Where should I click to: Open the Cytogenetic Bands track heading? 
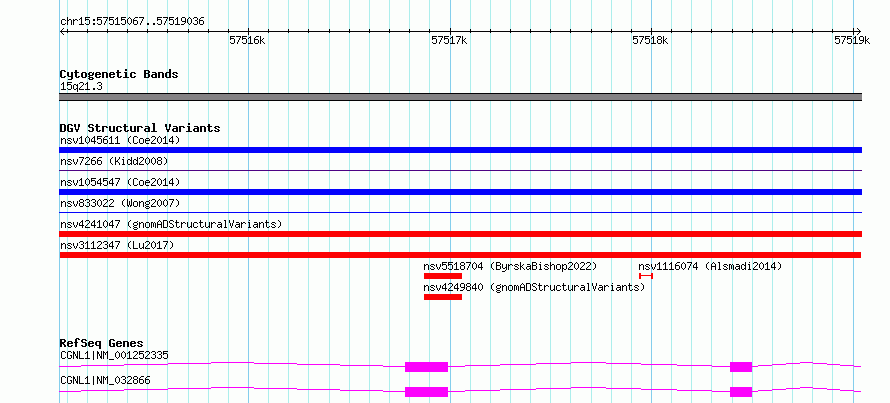119,74
